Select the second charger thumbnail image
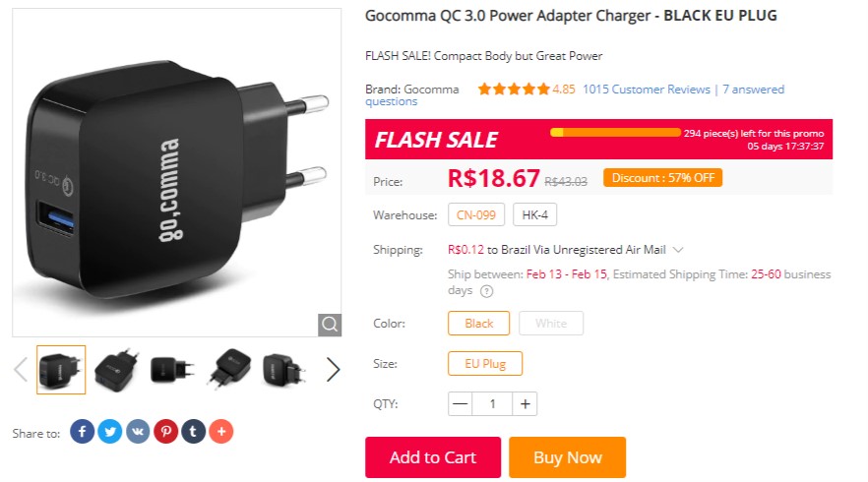The height and width of the screenshot is (482, 868). (x=116, y=370)
